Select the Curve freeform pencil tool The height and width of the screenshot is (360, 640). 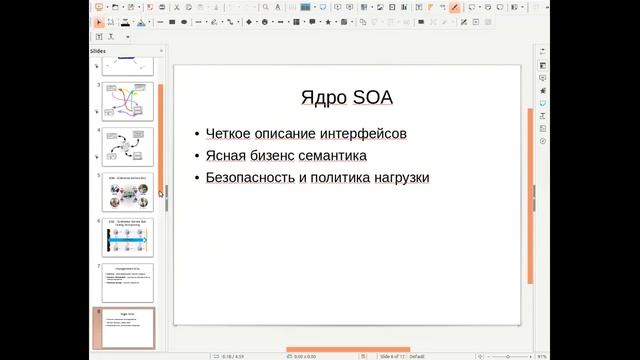214,22
